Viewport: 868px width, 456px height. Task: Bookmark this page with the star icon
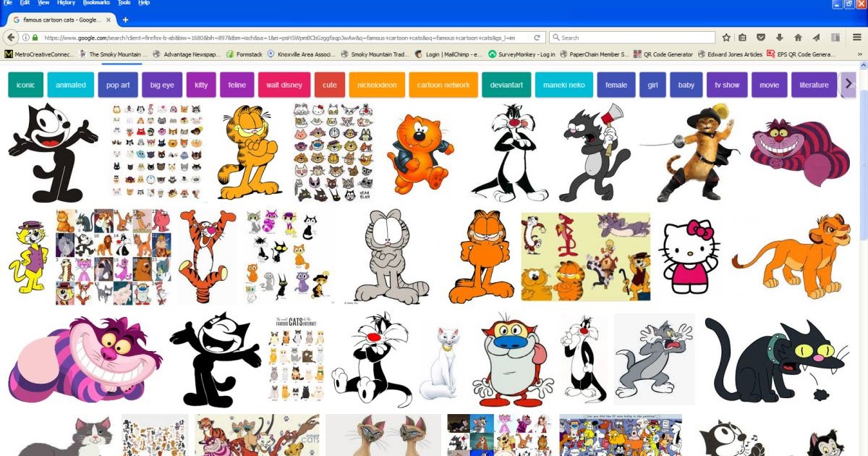click(726, 38)
